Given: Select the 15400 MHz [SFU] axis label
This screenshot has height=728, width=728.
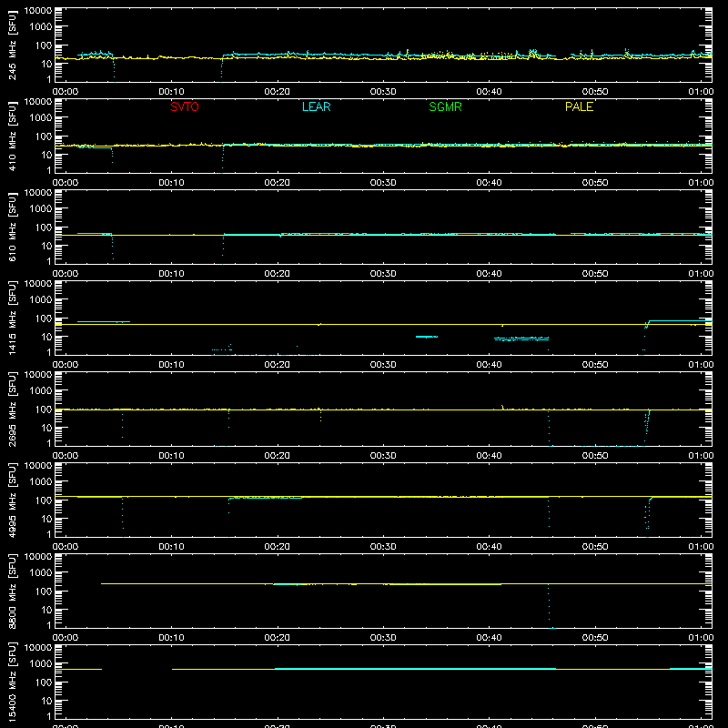Looking at the screenshot, I should click(13, 682).
